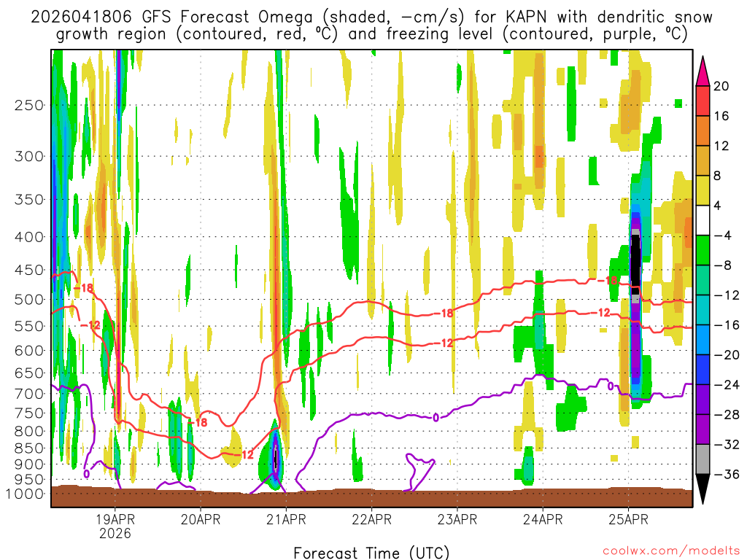Click the colorbar value label 16

pos(721,116)
